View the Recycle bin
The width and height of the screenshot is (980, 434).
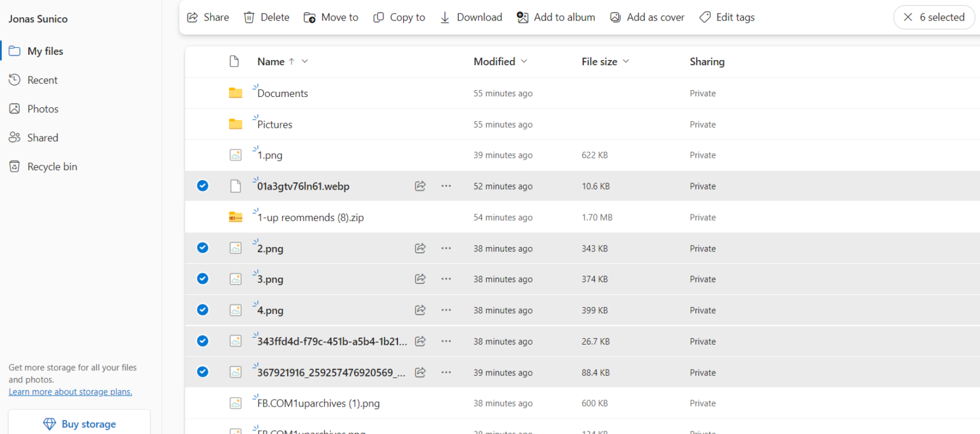click(x=51, y=166)
